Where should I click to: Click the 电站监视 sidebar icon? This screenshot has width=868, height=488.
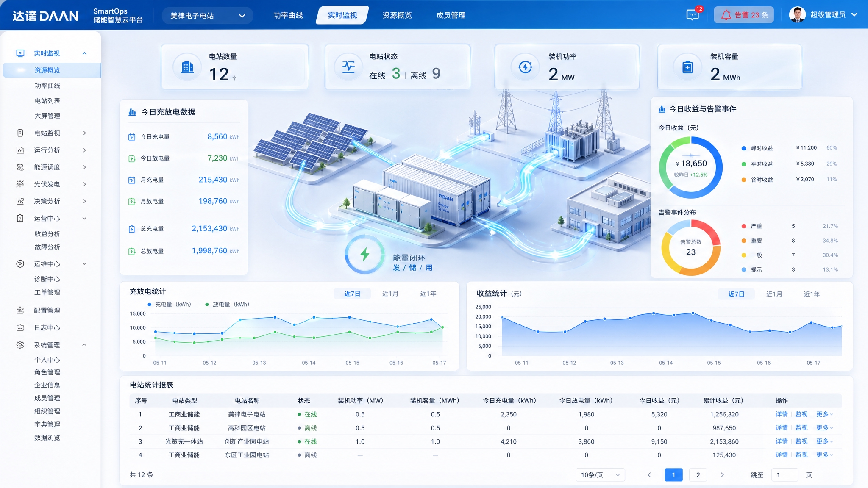tap(20, 133)
